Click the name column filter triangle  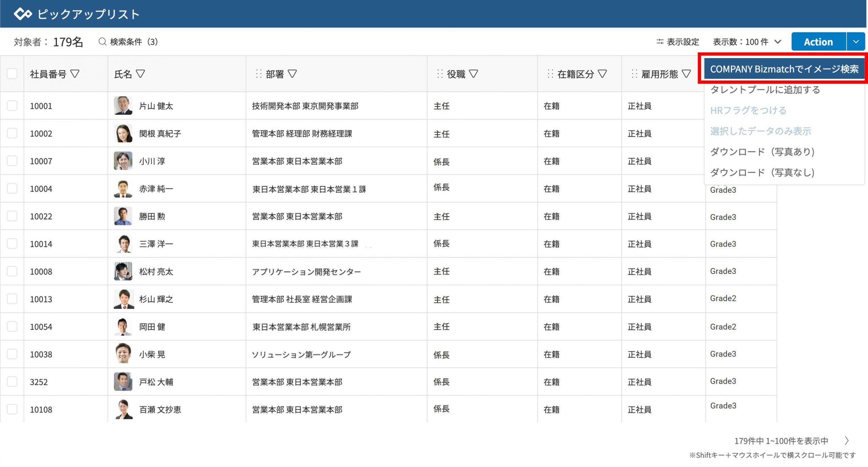click(x=140, y=74)
